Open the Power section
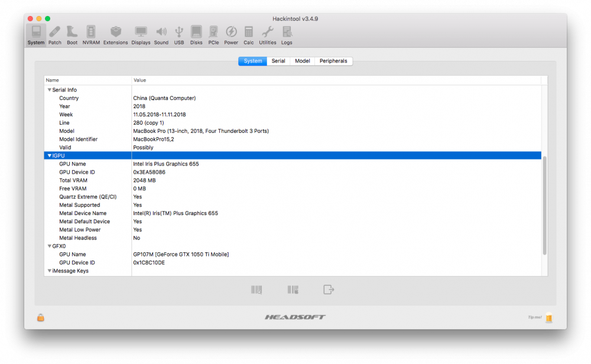Screen dimensions: 591x364 point(231,35)
